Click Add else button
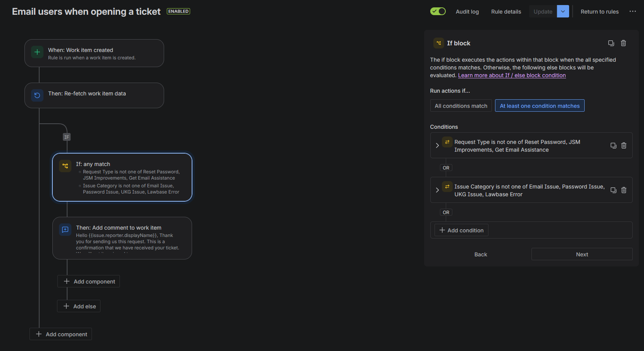644x351 pixels. pos(79,306)
